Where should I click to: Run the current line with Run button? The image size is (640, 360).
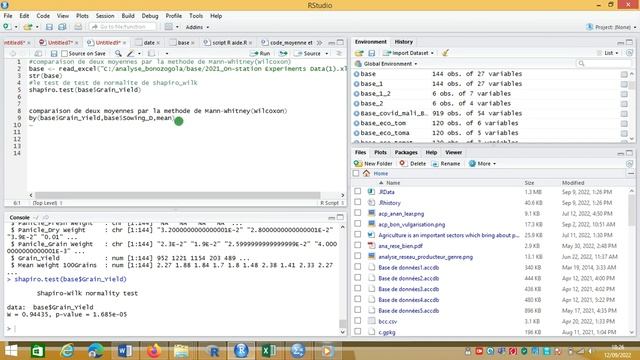click(260, 53)
